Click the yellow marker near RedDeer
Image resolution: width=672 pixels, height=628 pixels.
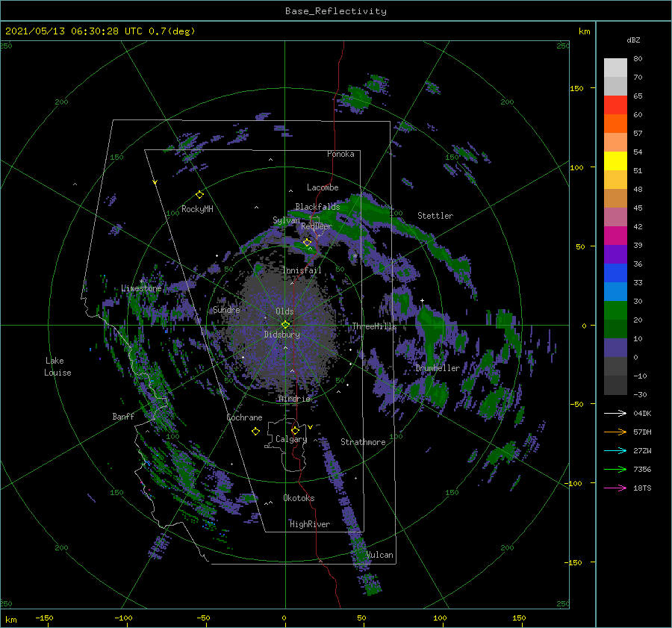(307, 242)
